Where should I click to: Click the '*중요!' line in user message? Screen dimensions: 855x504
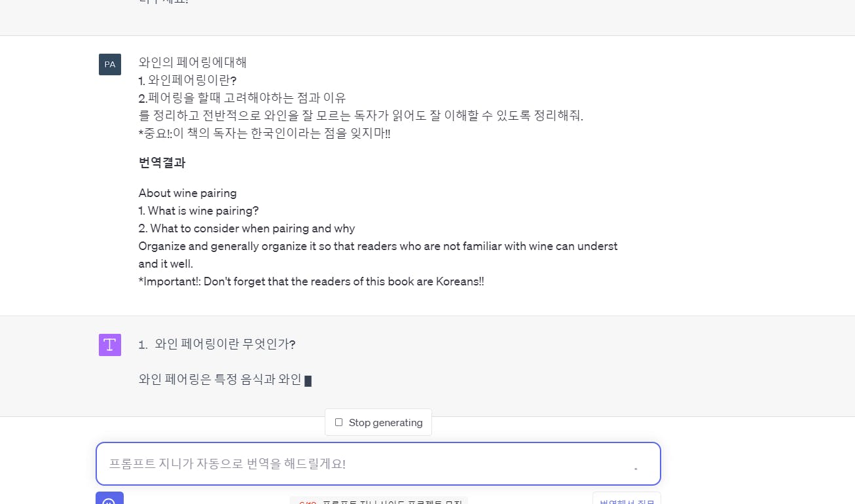click(x=264, y=133)
